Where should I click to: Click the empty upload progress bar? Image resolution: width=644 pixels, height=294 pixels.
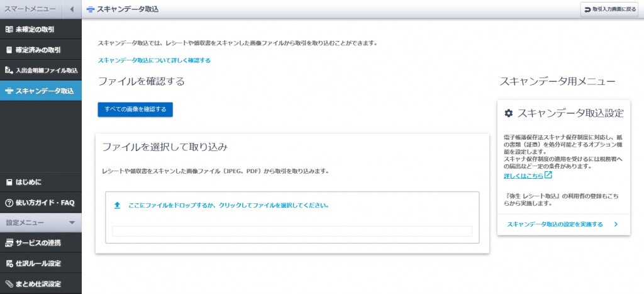click(292, 231)
